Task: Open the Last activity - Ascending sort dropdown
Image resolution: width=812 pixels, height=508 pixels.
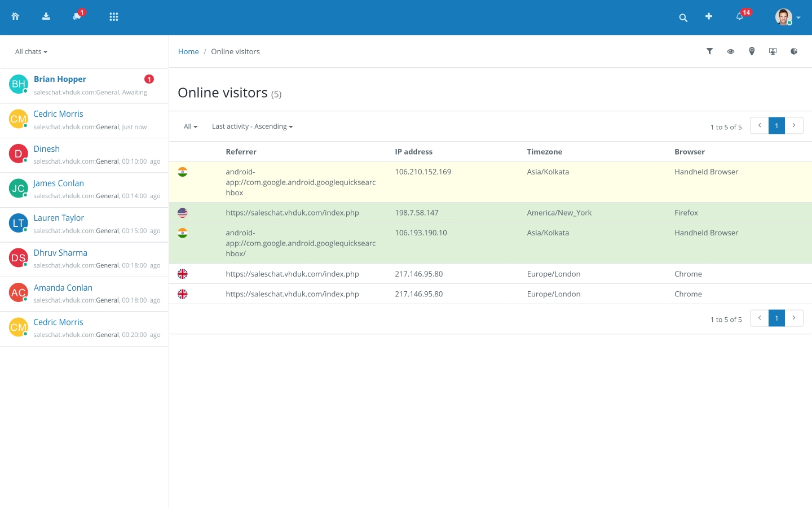Action: (x=252, y=126)
